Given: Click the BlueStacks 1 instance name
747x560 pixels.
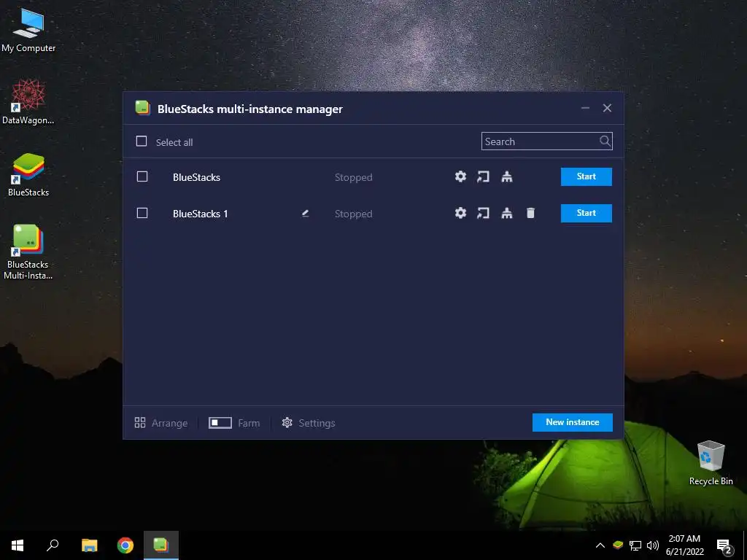Looking at the screenshot, I should 200,214.
